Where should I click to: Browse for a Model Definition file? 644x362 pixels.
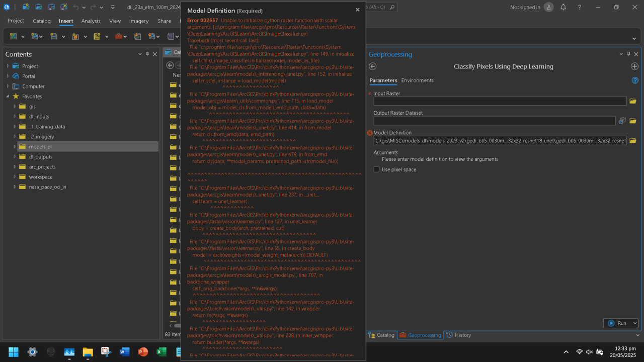633,140
